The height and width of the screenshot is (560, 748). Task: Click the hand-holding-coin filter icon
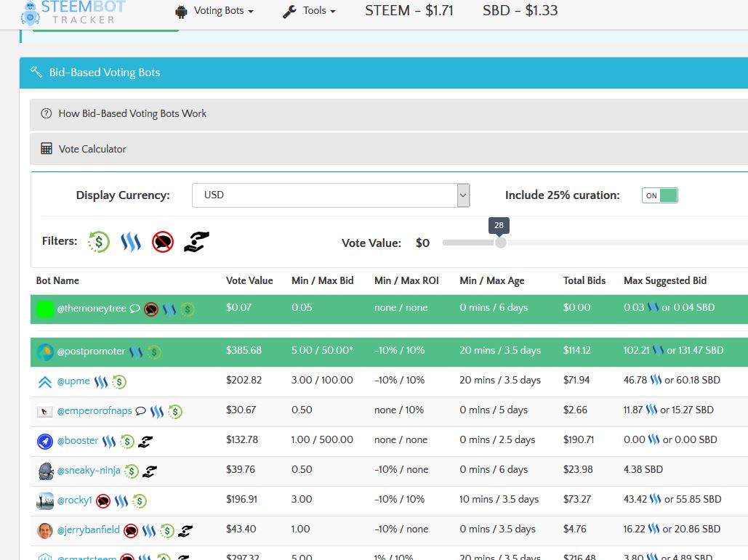[196, 242]
